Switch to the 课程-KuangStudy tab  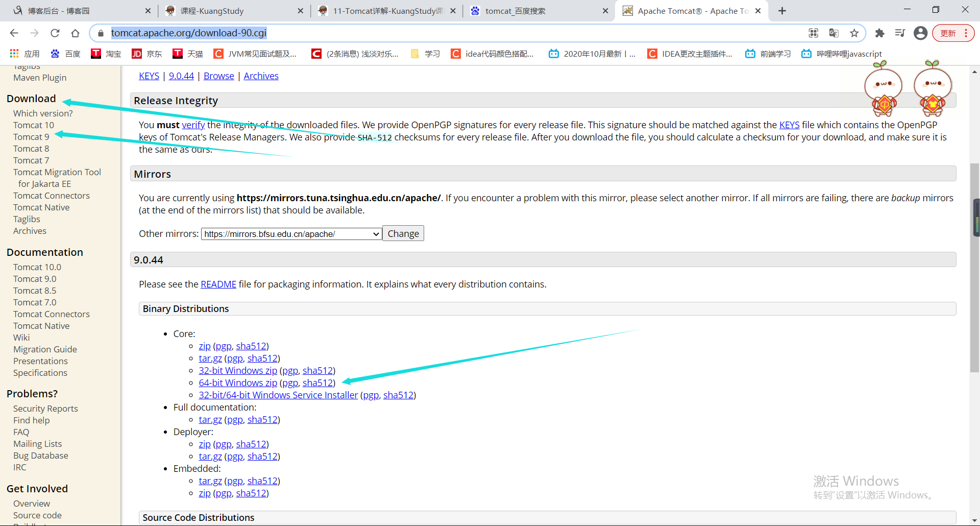(x=234, y=11)
